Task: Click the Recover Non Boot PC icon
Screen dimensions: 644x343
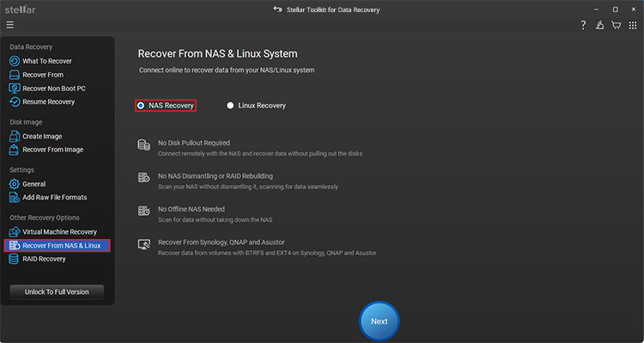Action: pos(15,89)
